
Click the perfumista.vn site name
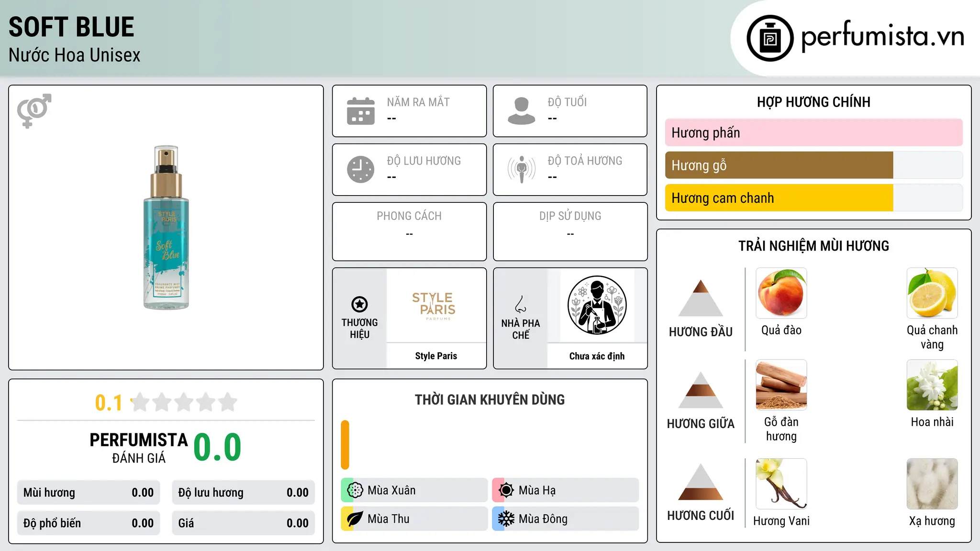pos(882,36)
